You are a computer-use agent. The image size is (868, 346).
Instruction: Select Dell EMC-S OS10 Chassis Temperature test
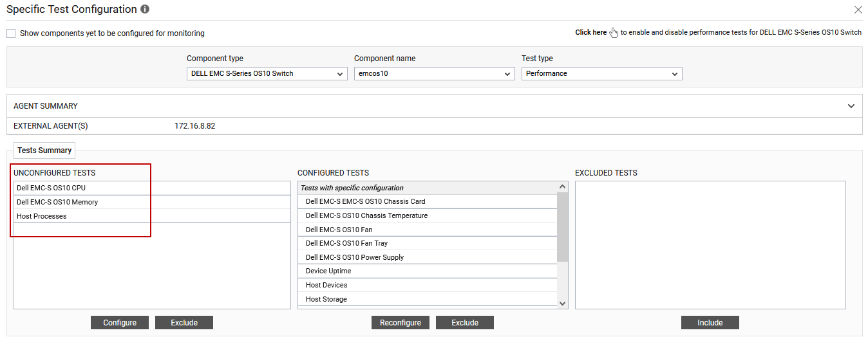[x=428, y=215]
